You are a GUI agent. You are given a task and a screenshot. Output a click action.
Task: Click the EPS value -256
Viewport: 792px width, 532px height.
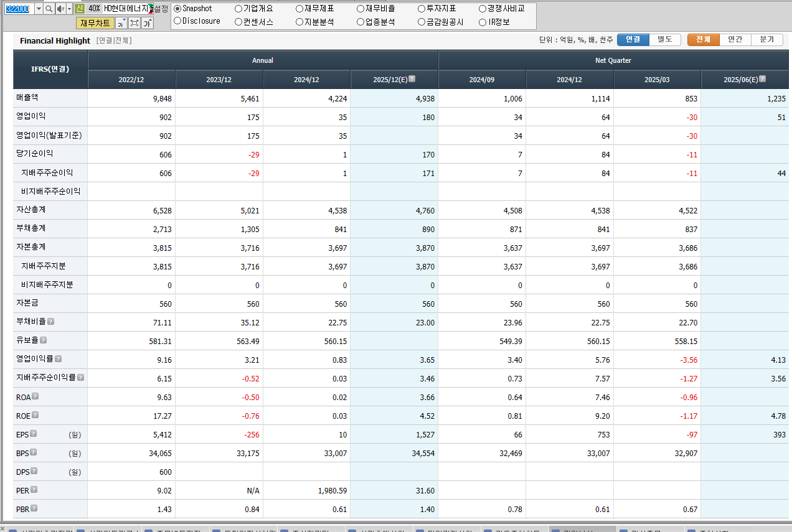[252, 434]
